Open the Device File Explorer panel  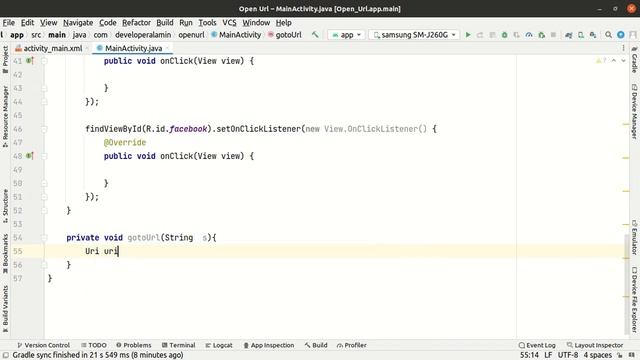(x=634, y=299)
